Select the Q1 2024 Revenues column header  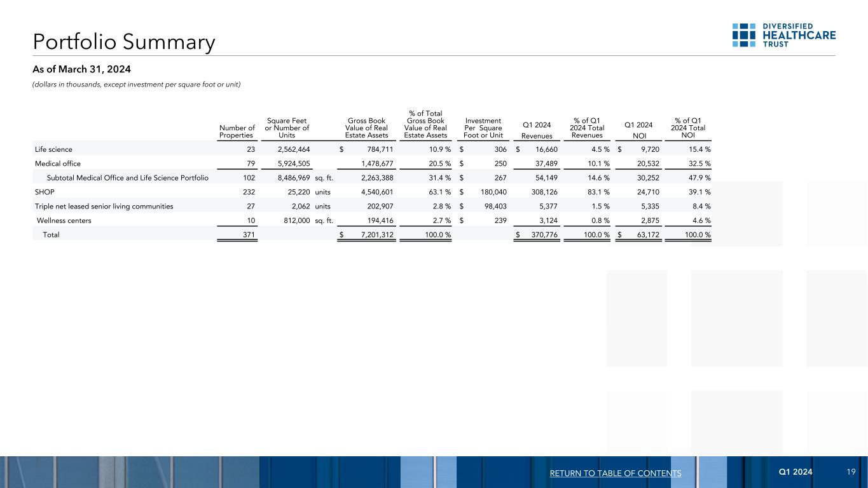click(537, 130)
